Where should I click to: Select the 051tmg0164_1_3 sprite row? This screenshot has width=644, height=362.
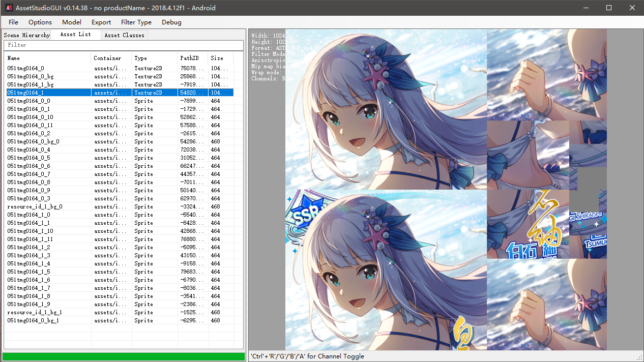[x=120, y=255]
